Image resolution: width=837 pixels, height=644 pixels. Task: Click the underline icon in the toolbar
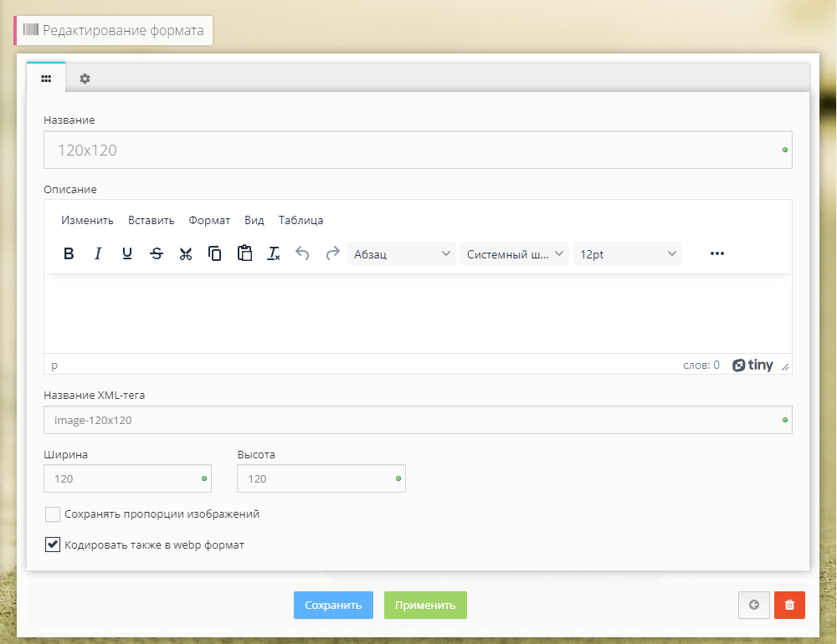click(x=127, y=254)
